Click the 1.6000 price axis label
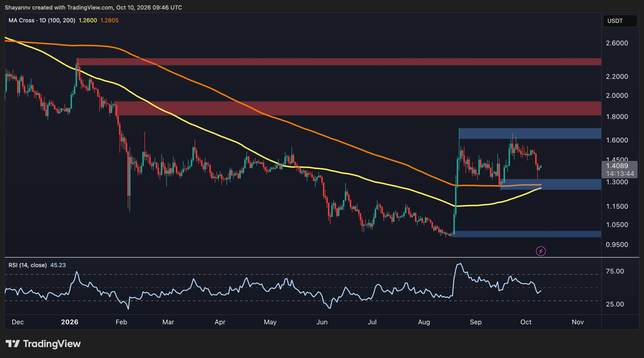Screen dimensions: 644x358 coord(617,140)
